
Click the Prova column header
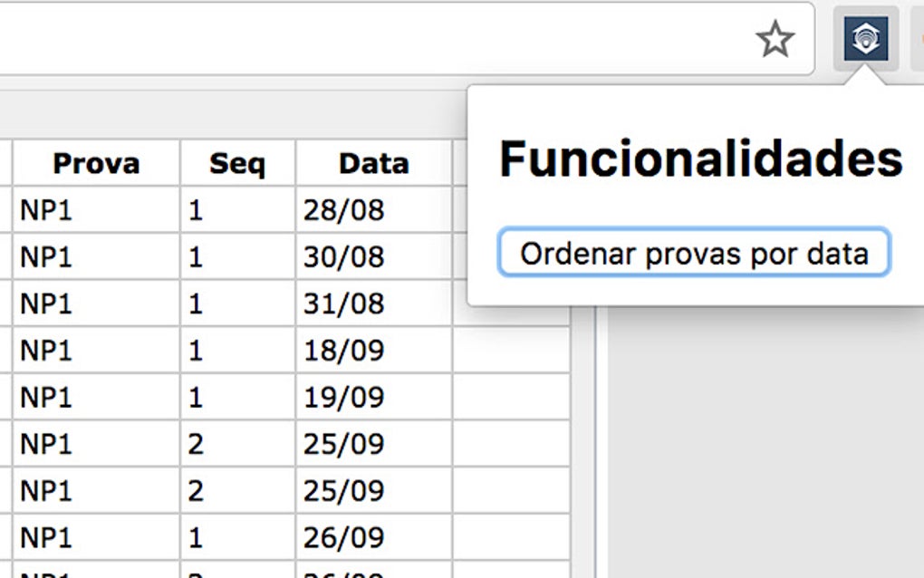point(96,164)
